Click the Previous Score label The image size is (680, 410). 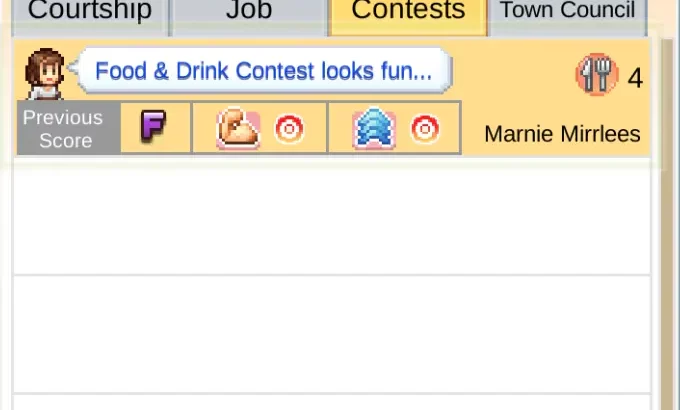click(x=66, y=129)
